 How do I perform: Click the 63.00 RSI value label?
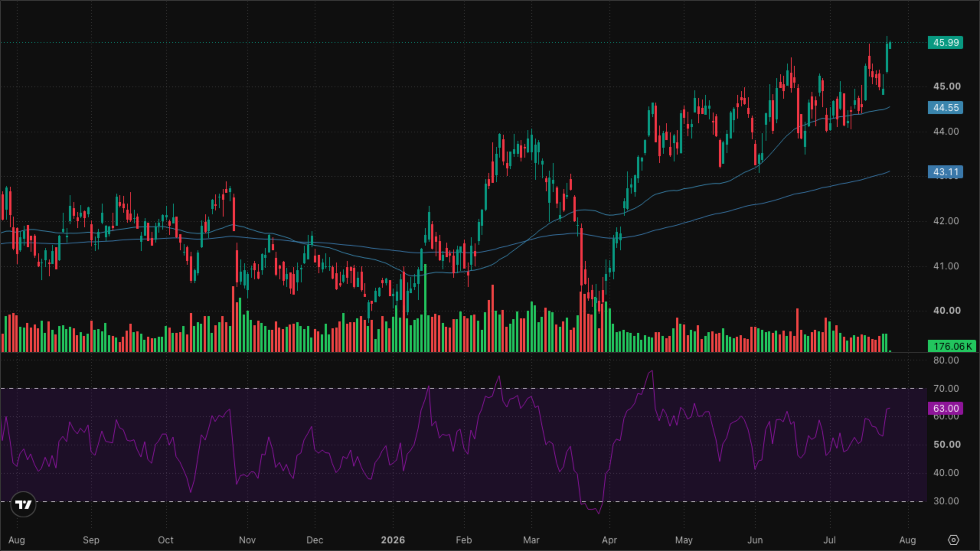pyautogui.click(x=946, y=408)
